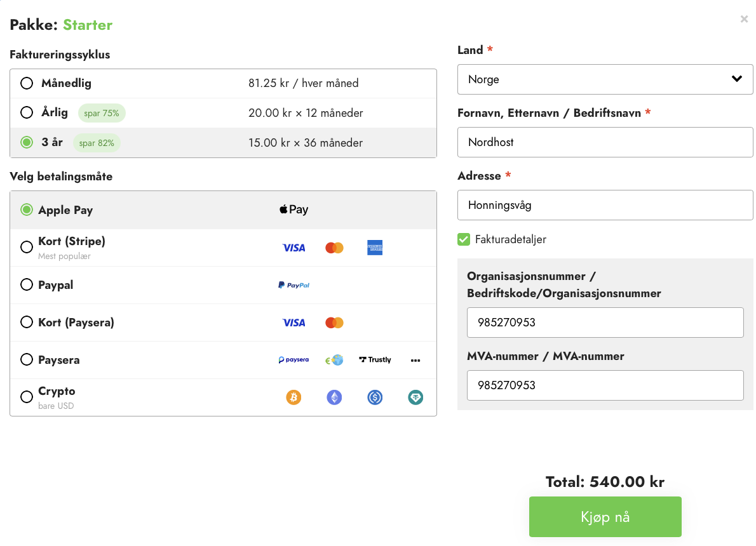Click the American Express card icon
This screenshot has height=546, width=756.
375,248
